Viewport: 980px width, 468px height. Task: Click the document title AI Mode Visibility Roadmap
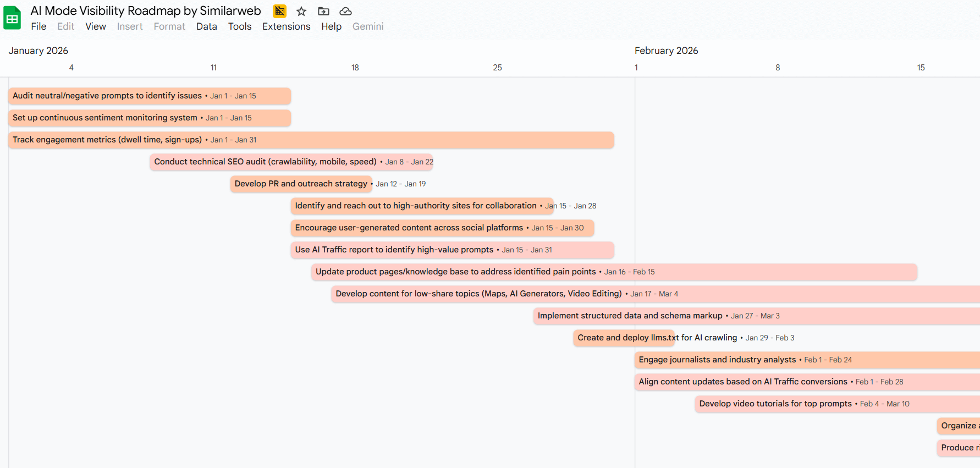146,11
